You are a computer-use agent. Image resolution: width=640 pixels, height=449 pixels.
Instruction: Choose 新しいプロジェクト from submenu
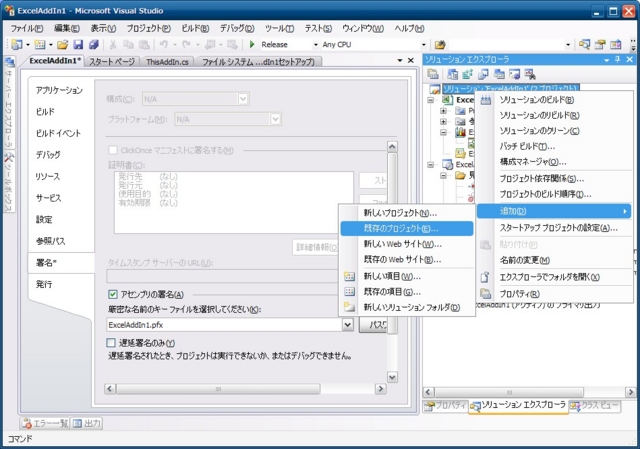407,213
